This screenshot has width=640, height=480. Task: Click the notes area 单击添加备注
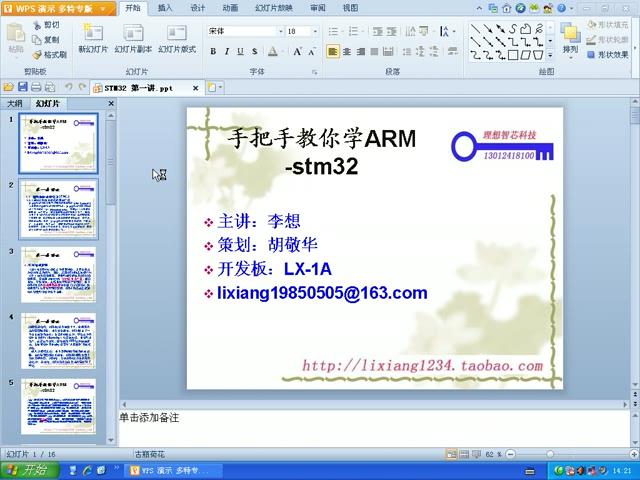click(149, 418)
